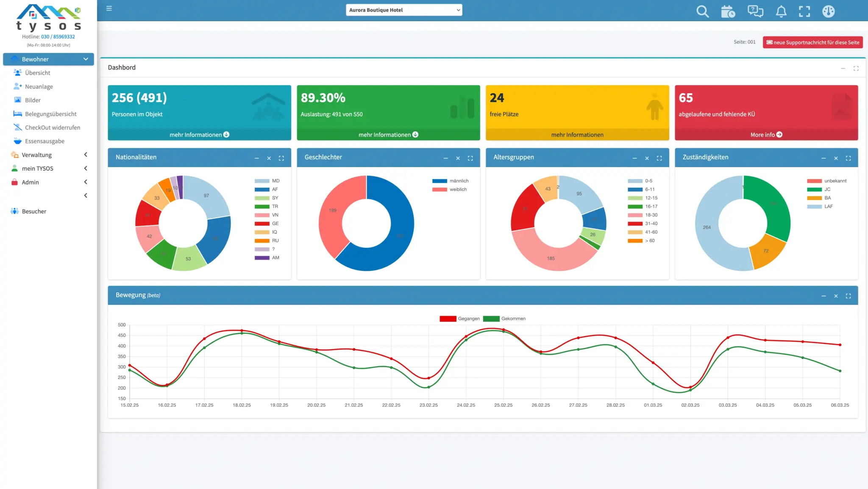This screenshot has width=868, height=489.
Task: Open Neuanlage in the sidebar
Action: (39, 86)
